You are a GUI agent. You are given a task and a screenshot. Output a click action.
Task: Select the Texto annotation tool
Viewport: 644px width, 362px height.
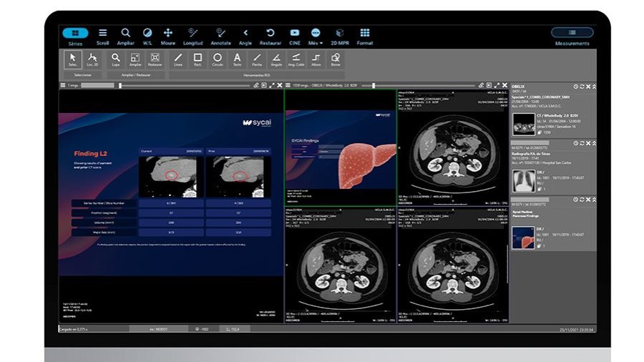[x=237, y=59]
